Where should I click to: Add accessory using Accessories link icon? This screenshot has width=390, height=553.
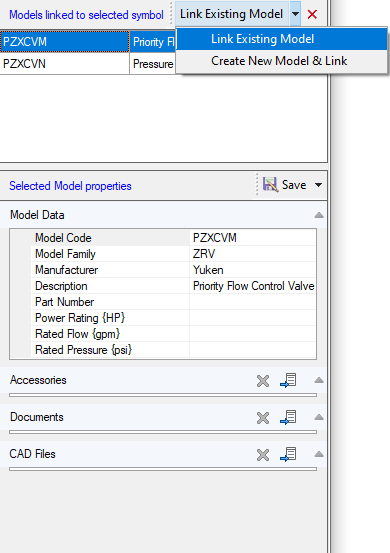click(288, 381)
